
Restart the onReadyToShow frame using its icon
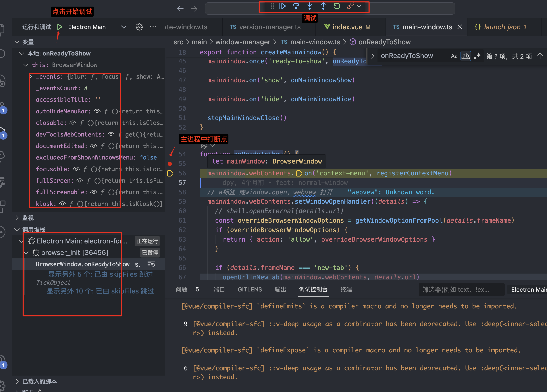click(151, 264)
